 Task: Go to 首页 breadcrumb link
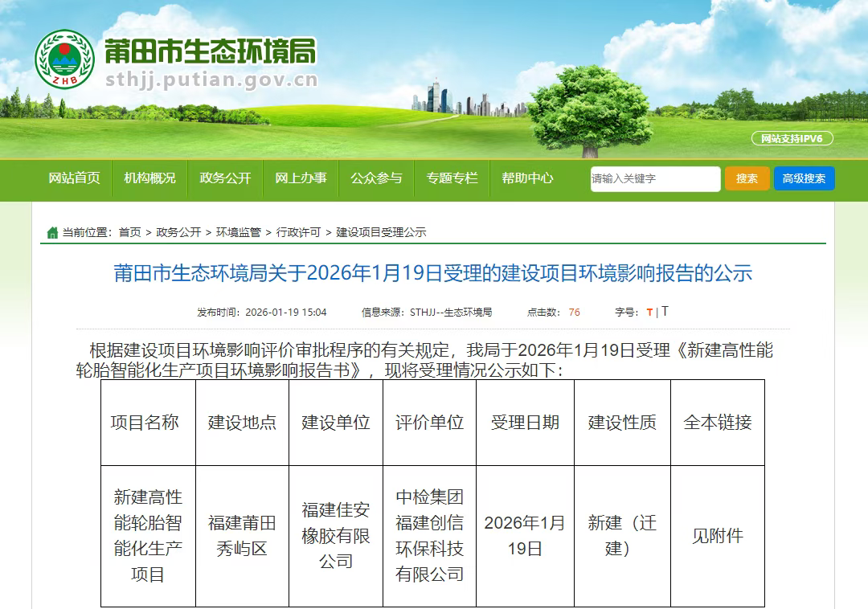129,233
